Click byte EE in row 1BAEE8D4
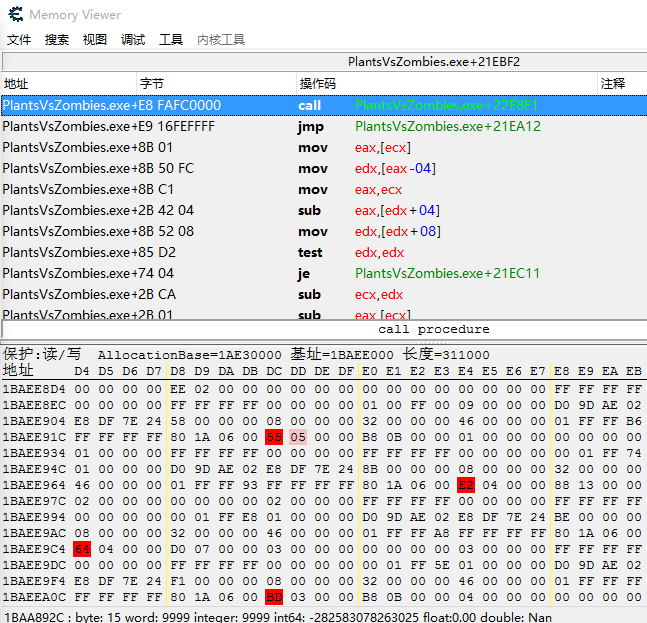This screenshot has width=647, height=623. [x=178, y=389]
